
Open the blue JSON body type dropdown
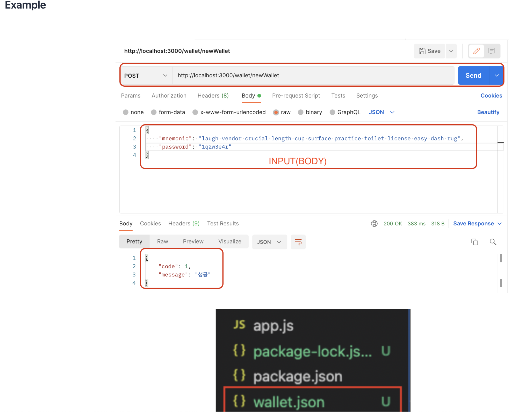381,112
